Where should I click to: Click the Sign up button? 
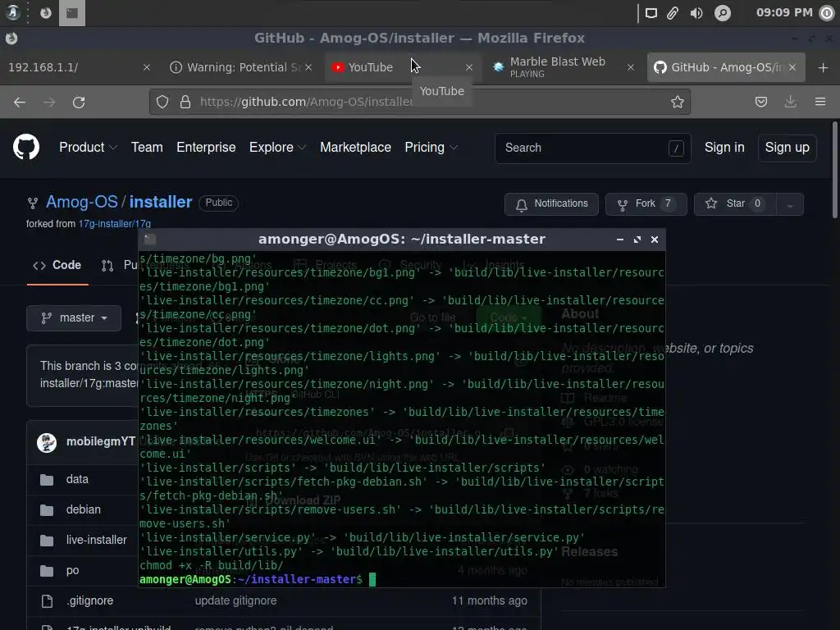(x=787, y=148)
